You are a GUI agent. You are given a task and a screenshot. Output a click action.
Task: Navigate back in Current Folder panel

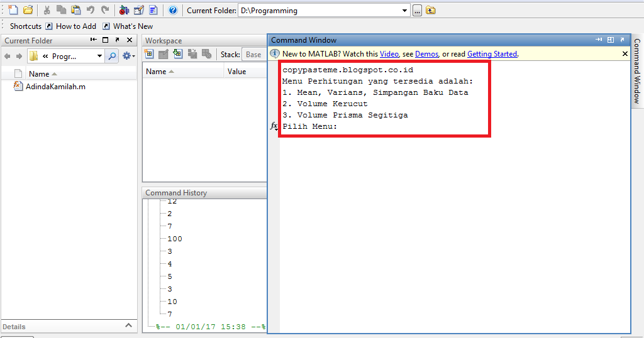(x=8, y=56)
